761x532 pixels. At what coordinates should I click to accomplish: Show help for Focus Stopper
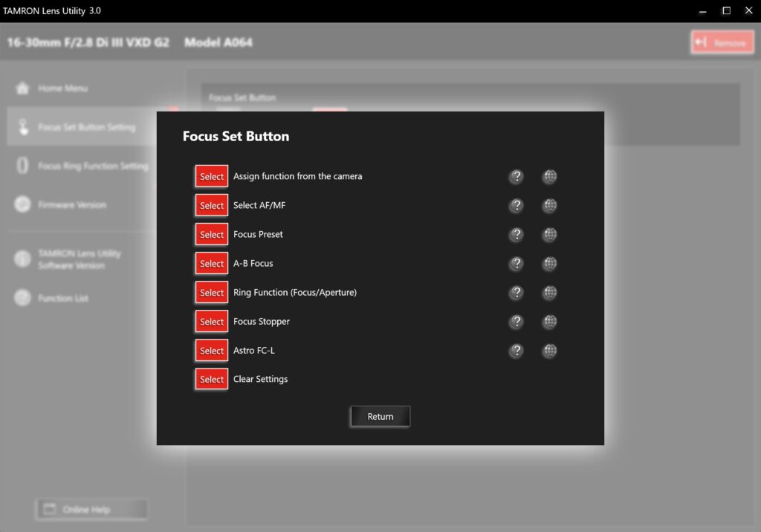coord(516,321)
